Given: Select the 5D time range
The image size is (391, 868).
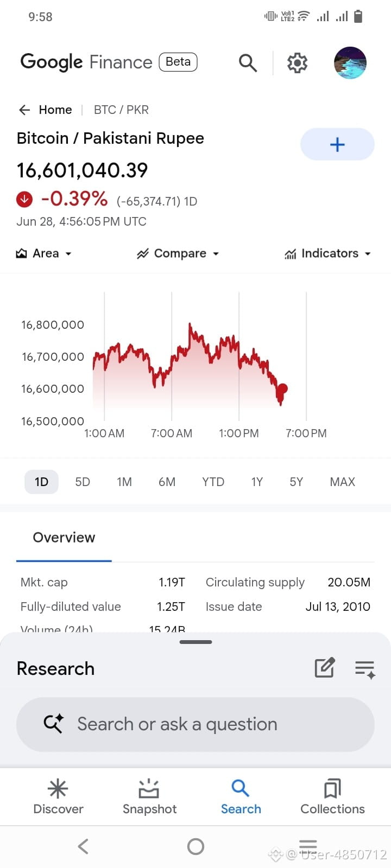Looking at the screenshot, I should point(83,482).
